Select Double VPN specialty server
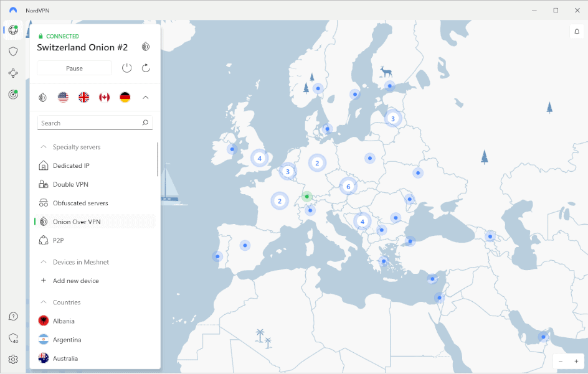This screenshot has width=588, height=374. pyautogui.click(x=70, y=185)
